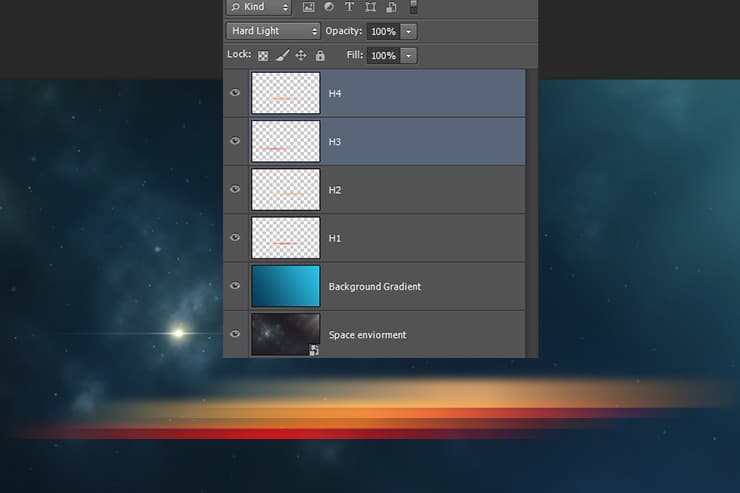Filter layers by shape layers icon
Screen dimensions: 740x493
tap(370, 7)
